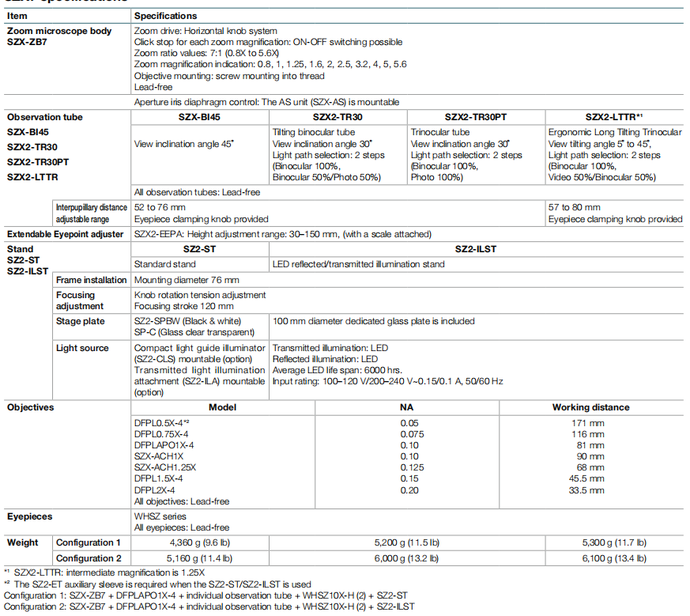Select the Stage plate row label
This screenshot has height=616, width=690.
pos(80,321)
